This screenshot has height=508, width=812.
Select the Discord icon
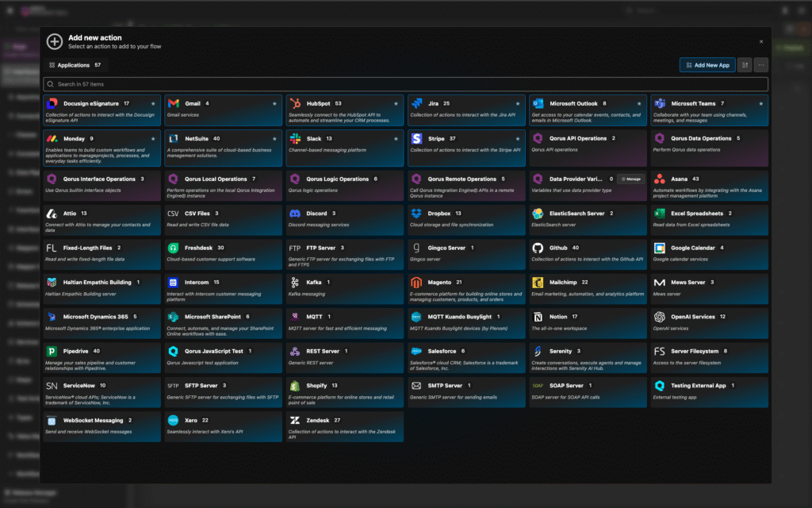click(x=295, y=214)
